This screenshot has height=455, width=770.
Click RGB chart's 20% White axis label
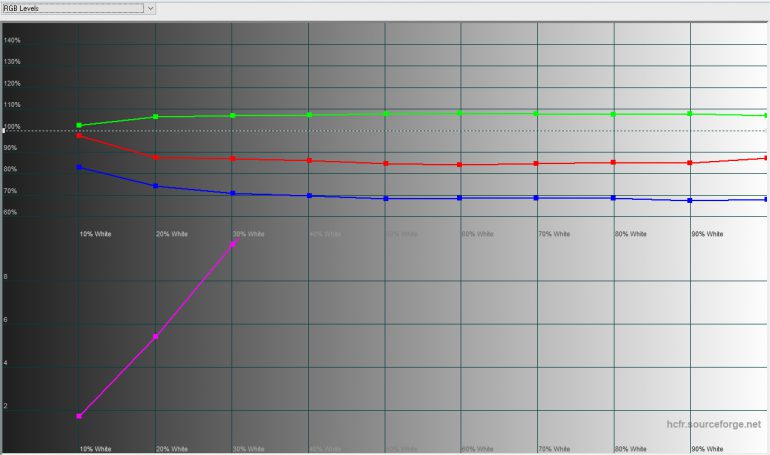[x=172, y=234]
